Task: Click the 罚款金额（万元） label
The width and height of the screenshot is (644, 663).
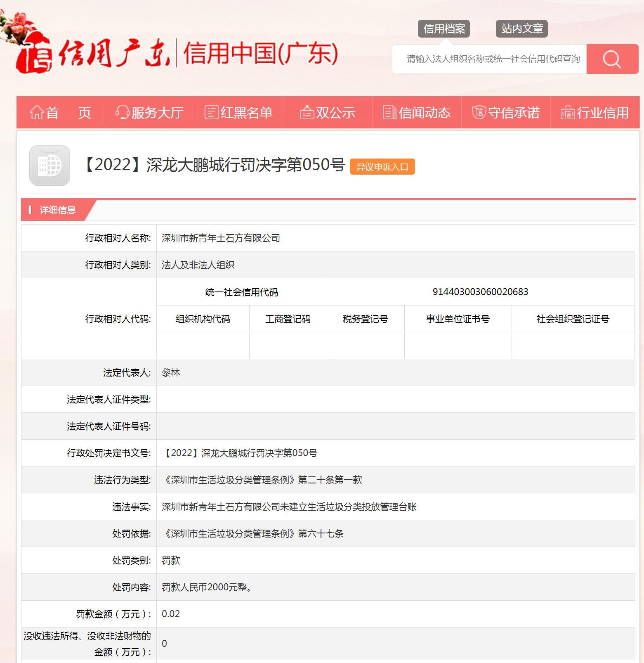Action: [x=114, y=614]
